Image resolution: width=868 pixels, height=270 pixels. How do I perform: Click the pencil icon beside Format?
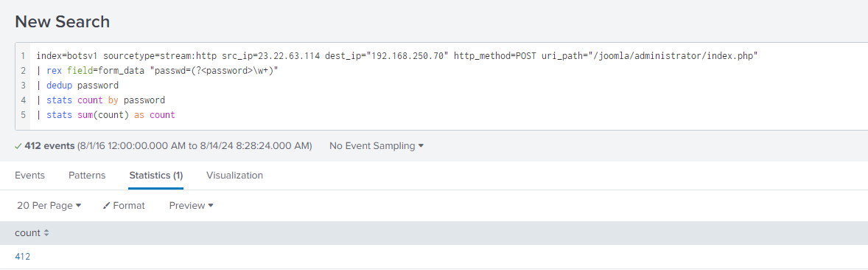click(107, 206)
